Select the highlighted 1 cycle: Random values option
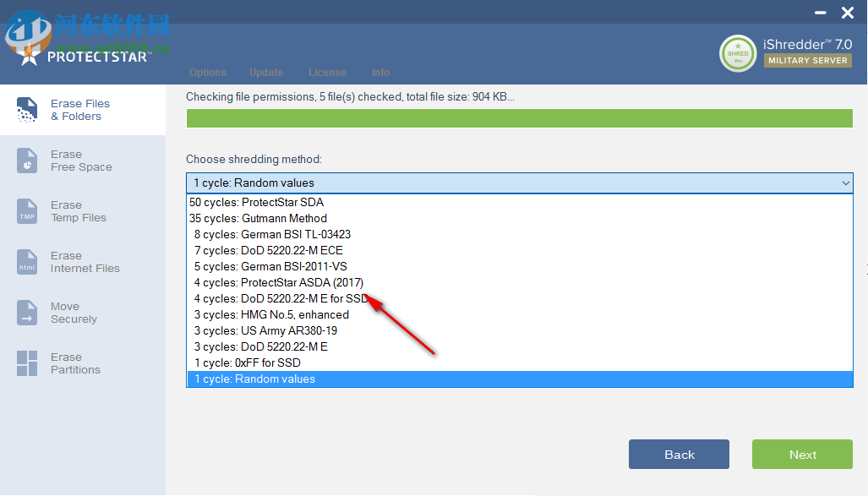The width and height of the screenshot is (868, 496). tap(519, 379)
